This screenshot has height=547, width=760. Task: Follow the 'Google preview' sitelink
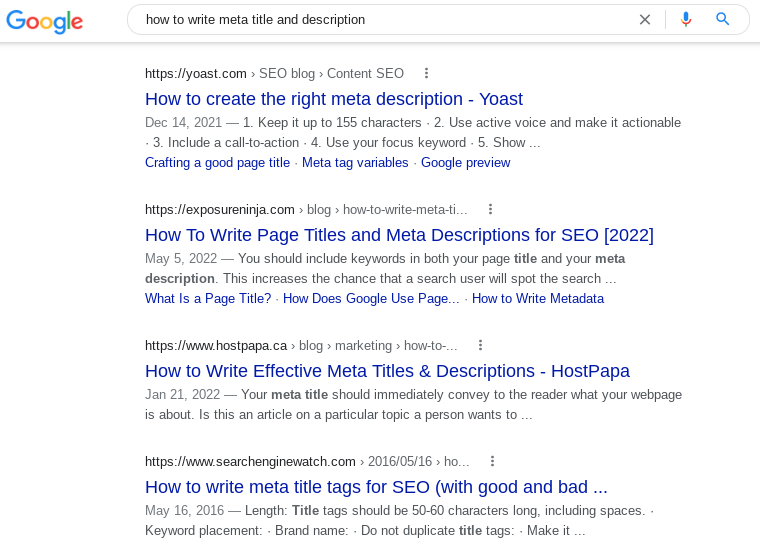coord(465,162)
